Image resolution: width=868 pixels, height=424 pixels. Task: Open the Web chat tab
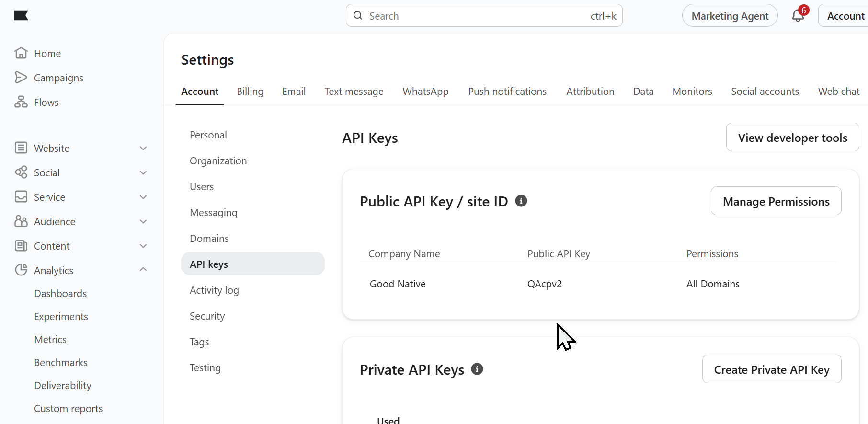point(839,92)
